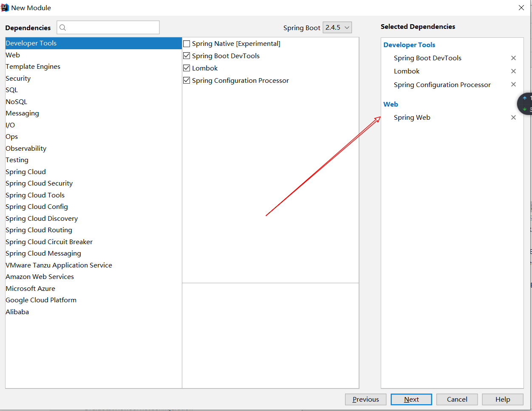This screenshot has width=532, height=411.
Task: Select the Spring Cloud Discovery category
Action: click(93, 219)
